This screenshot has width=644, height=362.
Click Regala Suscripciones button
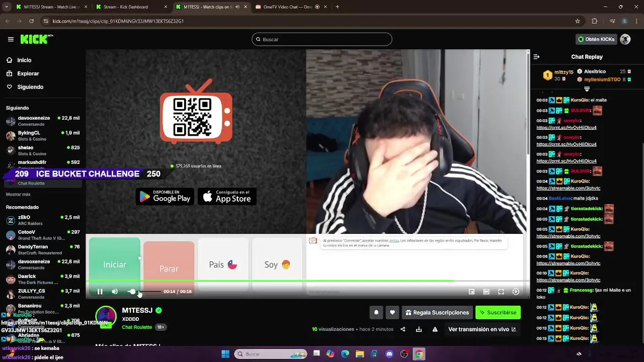437,313
